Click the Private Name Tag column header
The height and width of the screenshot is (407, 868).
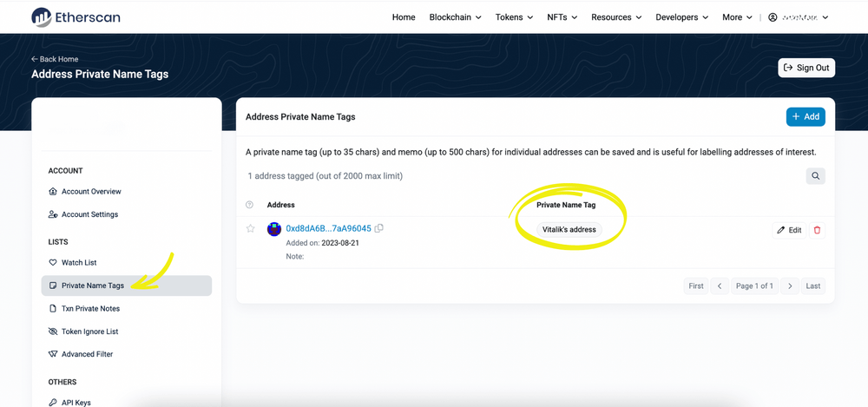click(x=566, y=205)
